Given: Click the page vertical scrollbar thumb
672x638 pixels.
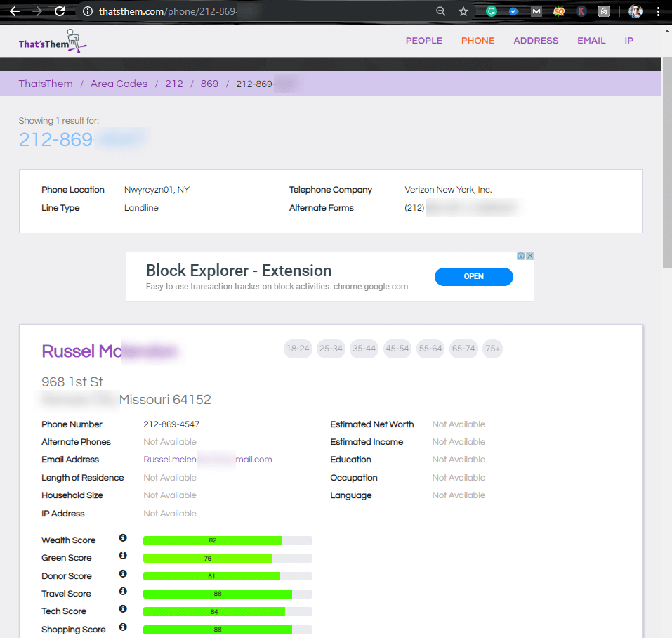Looking at the screenshot, I should pos(667,163).
